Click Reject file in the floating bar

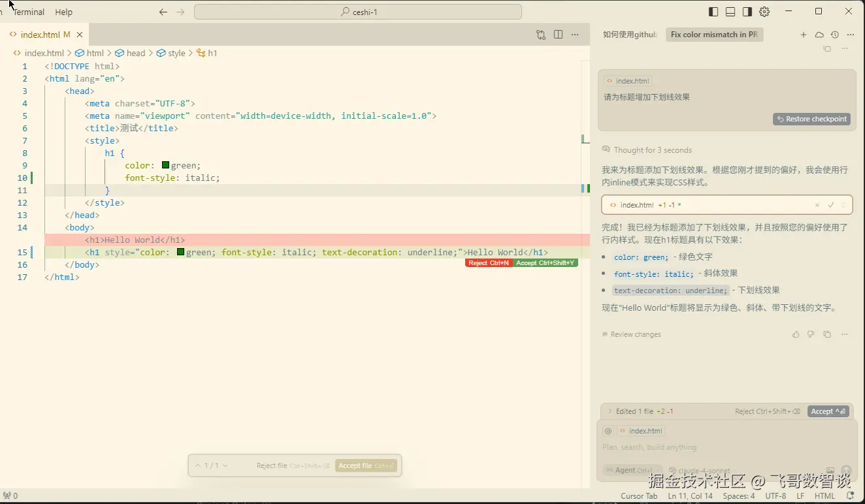coord(293,465)
